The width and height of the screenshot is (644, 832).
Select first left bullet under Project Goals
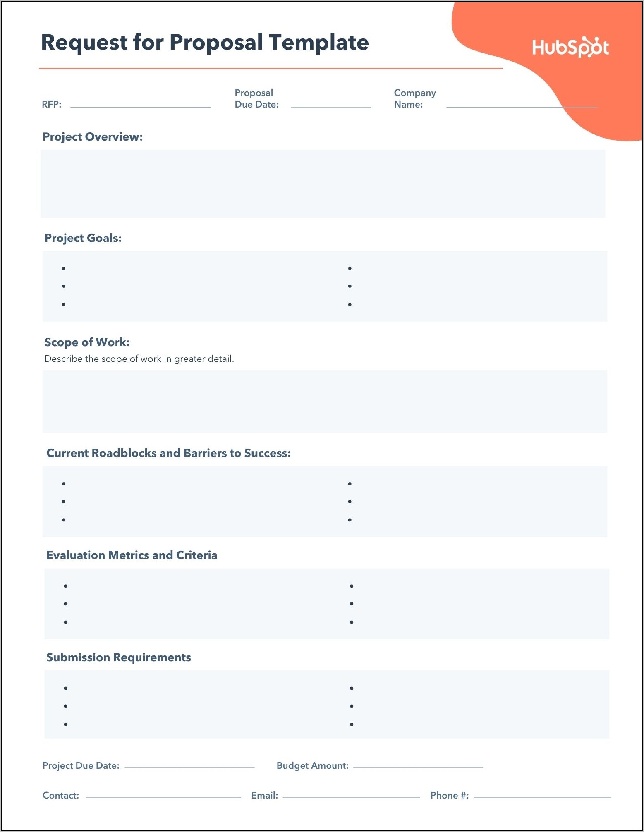tap(64, 268)
